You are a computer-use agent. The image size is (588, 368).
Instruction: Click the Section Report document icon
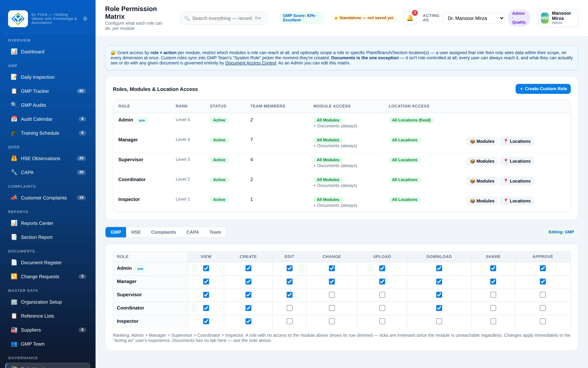[x=14, y=237]
